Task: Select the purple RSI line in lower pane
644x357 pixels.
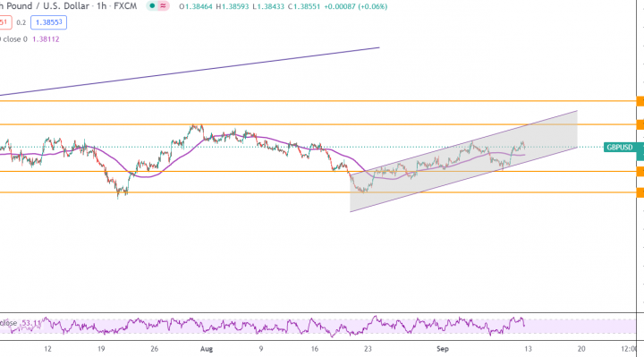Action: click(x=263, y=326)
